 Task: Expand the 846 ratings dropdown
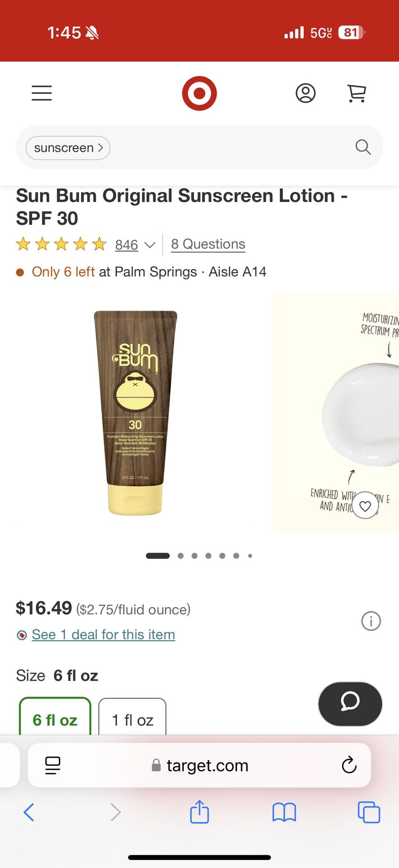[x=135, y=245]
